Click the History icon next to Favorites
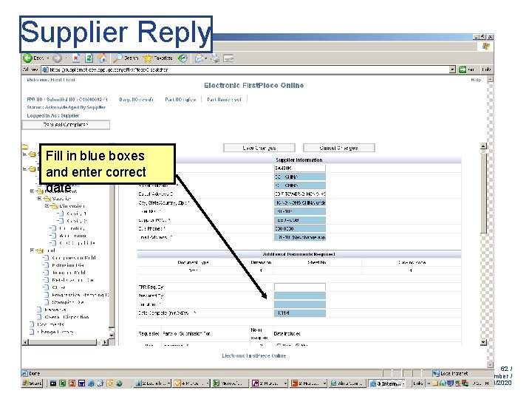Image resolution: width=532 pixels, height=399 pixels. click(183, 58)
